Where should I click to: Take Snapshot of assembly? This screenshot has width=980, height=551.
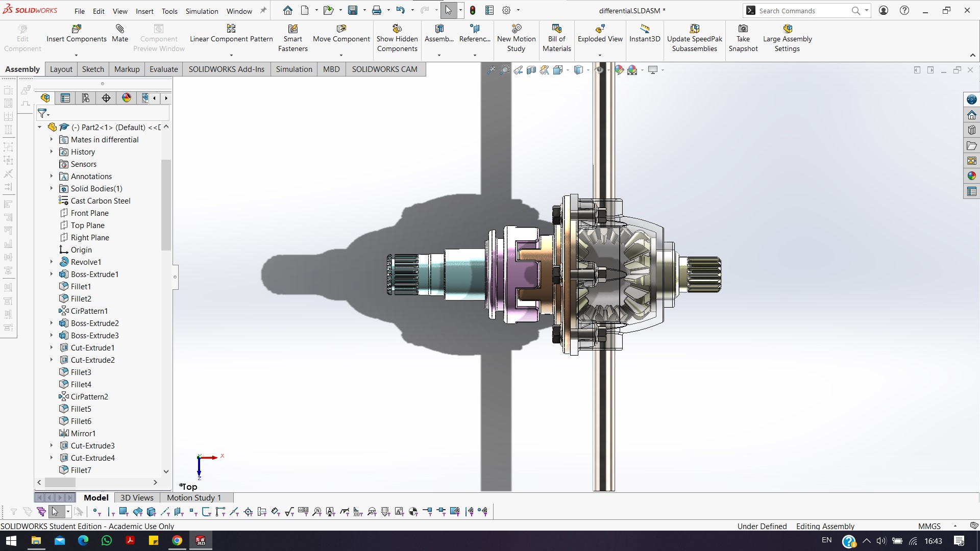[743, 38]
